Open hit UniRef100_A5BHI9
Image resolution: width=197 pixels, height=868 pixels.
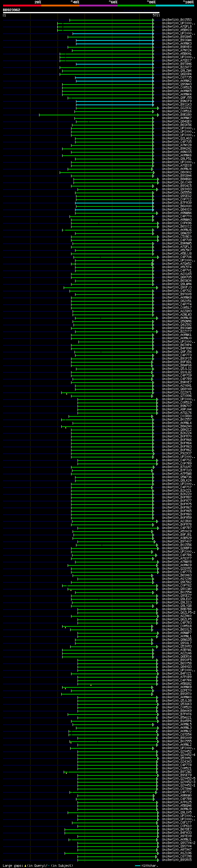coord(177,30)
